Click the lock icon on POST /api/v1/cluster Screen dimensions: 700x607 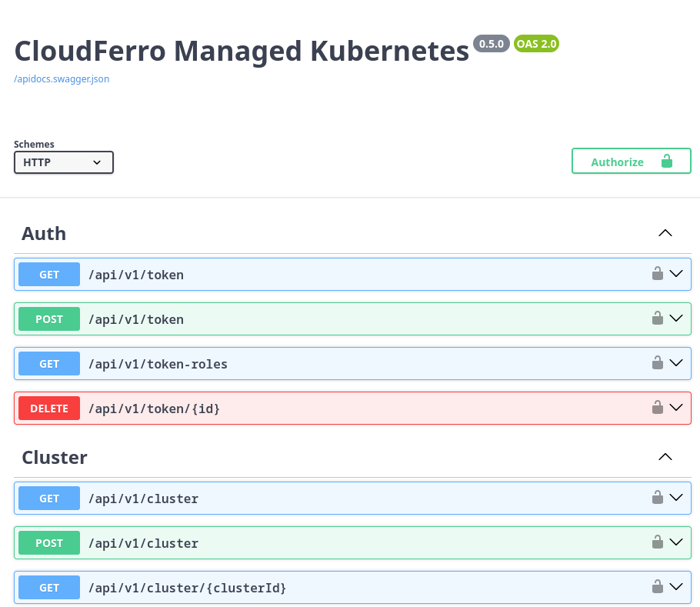(658, 543)
